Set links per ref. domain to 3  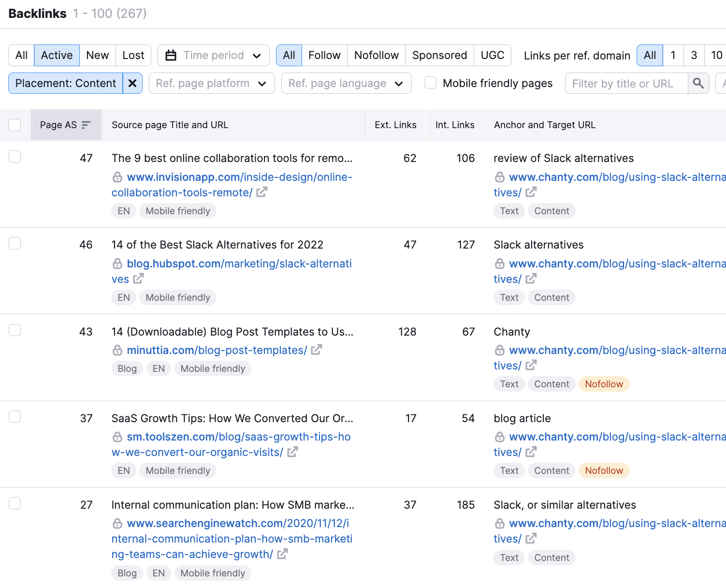694,55
